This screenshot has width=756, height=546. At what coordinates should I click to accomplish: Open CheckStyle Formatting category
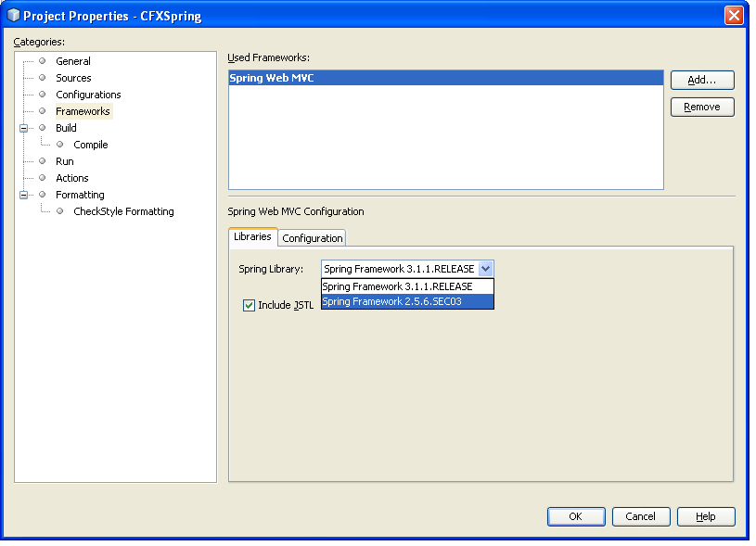[x=123, y=211]
